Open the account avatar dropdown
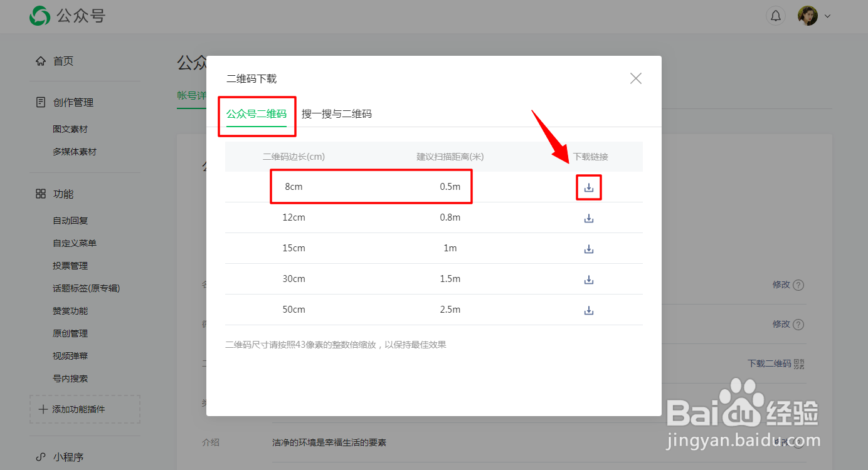The height and width of the screenshot is (470, 868). pyautogui.click(x=807, y=15)
